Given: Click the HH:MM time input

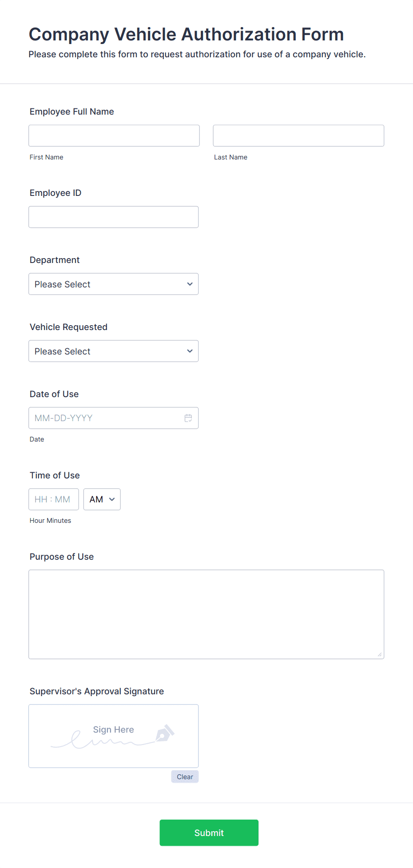Looking at the screenshot, I should 53,499.
